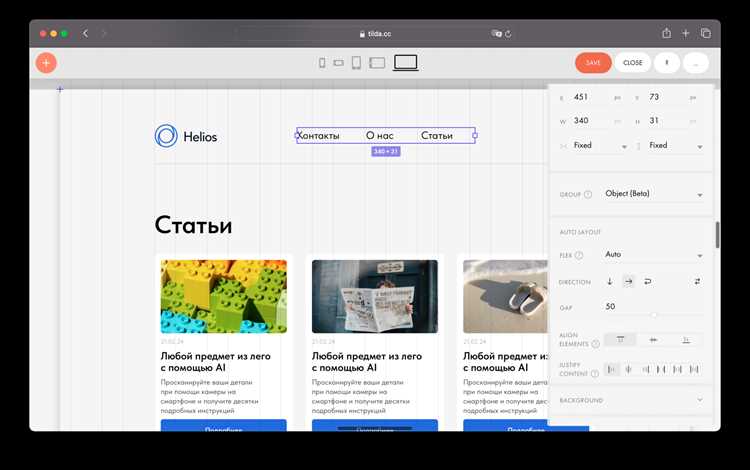Open the Flex Auto dropdown

coord(653,255)
